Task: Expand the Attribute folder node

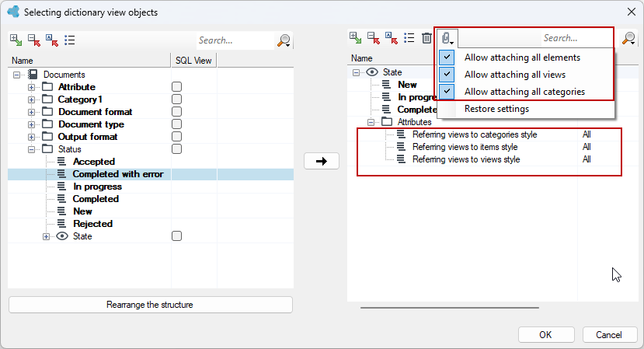Action: pyautogui.click(x=31, y=87)
